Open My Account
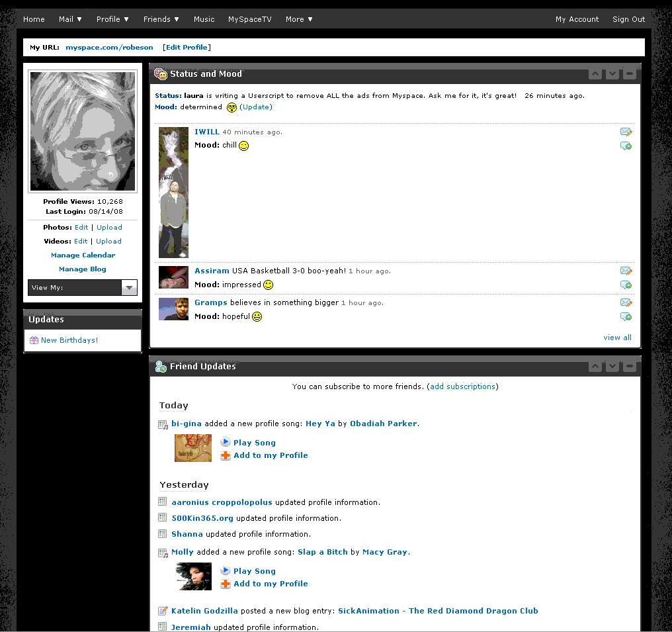This screenshot has height=632, width=672. [x=577, y=19]
